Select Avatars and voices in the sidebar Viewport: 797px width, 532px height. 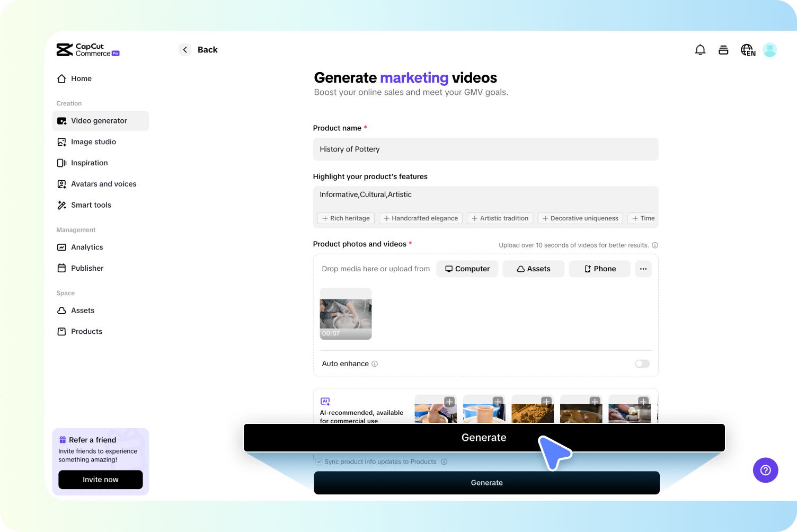click(103, 184)
